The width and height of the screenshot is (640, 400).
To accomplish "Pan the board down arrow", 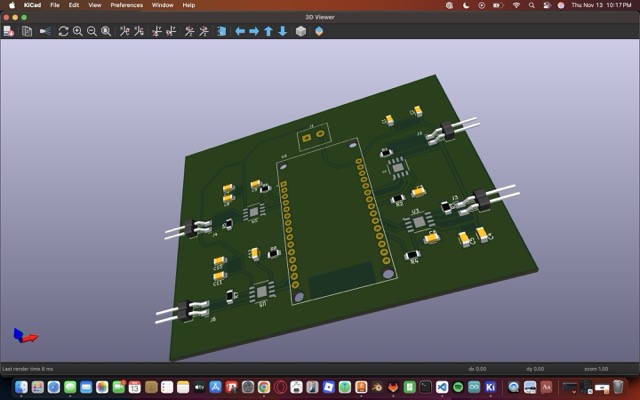I will pos(282,31).
